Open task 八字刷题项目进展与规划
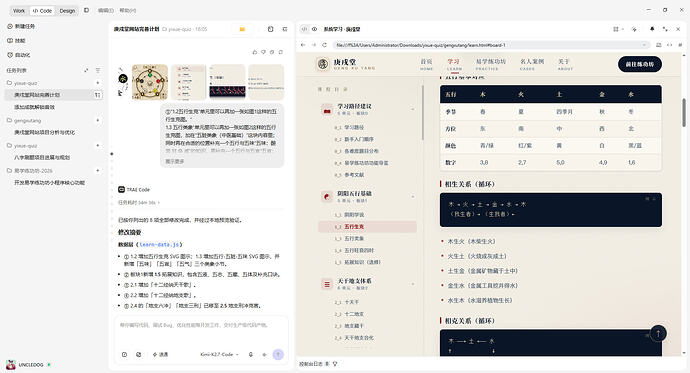690x373 pixels. coord(42,157)
